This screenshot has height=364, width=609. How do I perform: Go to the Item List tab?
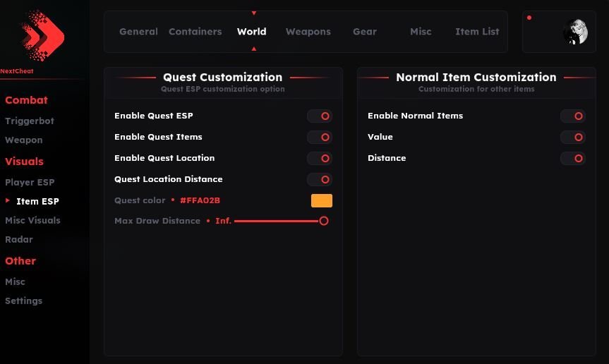click(477, 32)
